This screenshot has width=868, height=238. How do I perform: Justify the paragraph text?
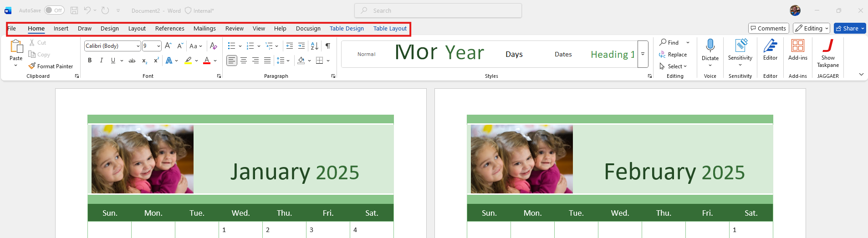(267, 61)
